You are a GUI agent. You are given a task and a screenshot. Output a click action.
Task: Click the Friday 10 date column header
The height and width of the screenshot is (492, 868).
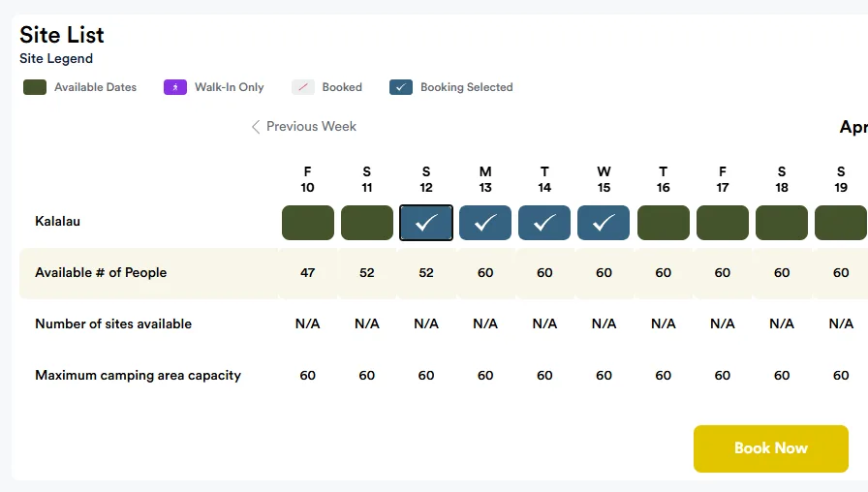pyautogui.click(x=308, y=179)
